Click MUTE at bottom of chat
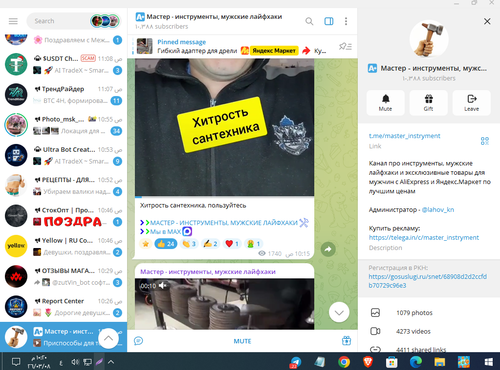500x370 pixels. (x=242, y=341)
